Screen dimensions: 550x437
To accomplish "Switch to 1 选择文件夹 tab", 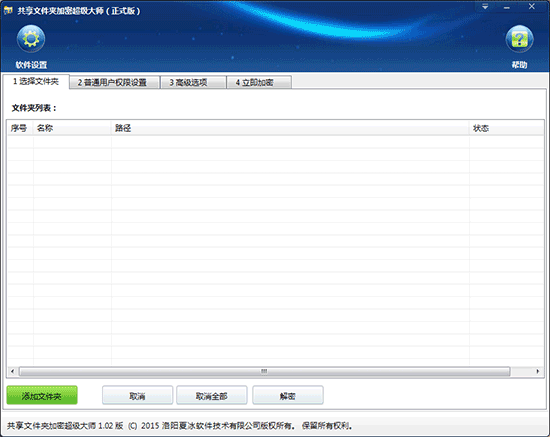I will [x=36, y=82].
